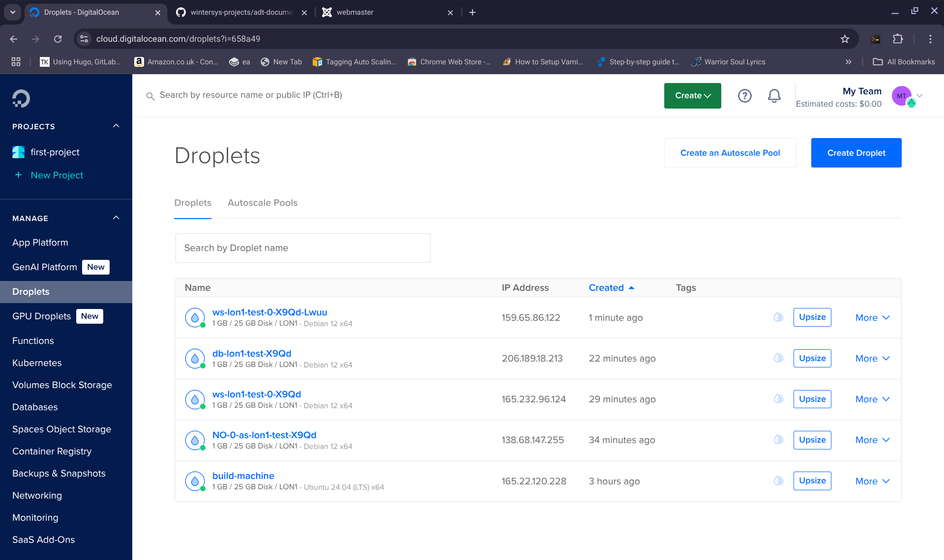The height and width of the screenshot is (560, 944).
Task: Collapse the MANAGE sidebar section
Action: tap(116, 218)
